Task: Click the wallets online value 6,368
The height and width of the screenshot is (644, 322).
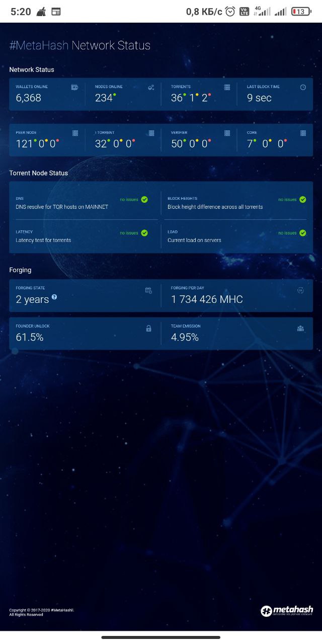Action: pyautogui.click(x=28, y=98)
